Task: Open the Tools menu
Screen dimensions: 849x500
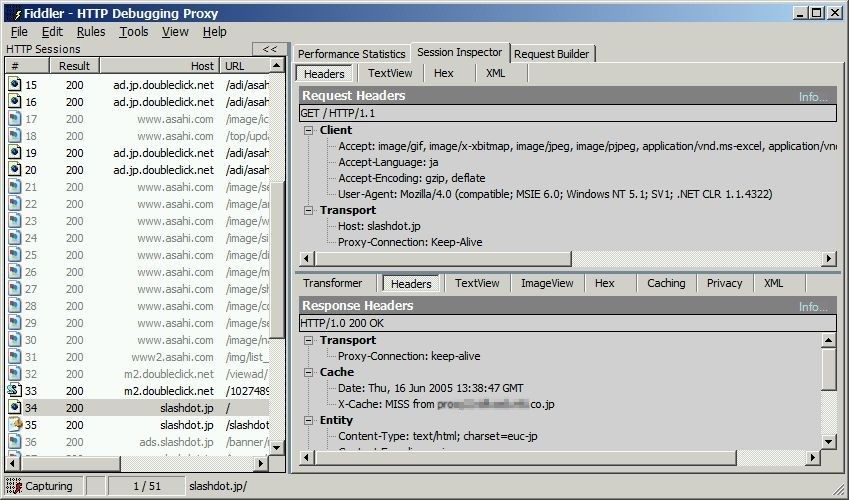Action: pyautogui.click(x=134, y=31)
